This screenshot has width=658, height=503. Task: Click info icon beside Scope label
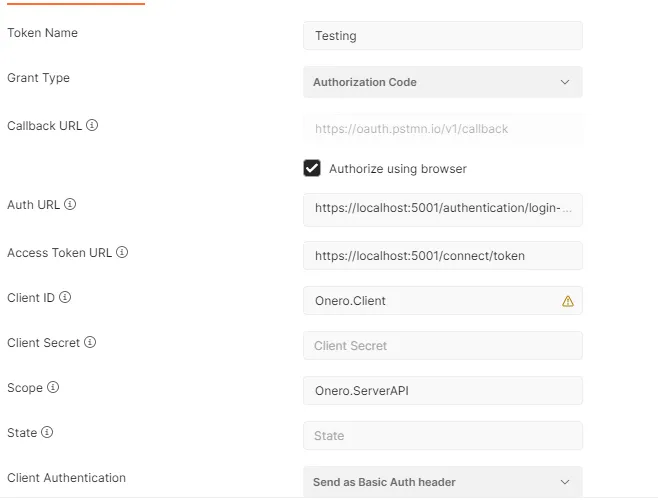pyautogui.click(x=53, y=387)
